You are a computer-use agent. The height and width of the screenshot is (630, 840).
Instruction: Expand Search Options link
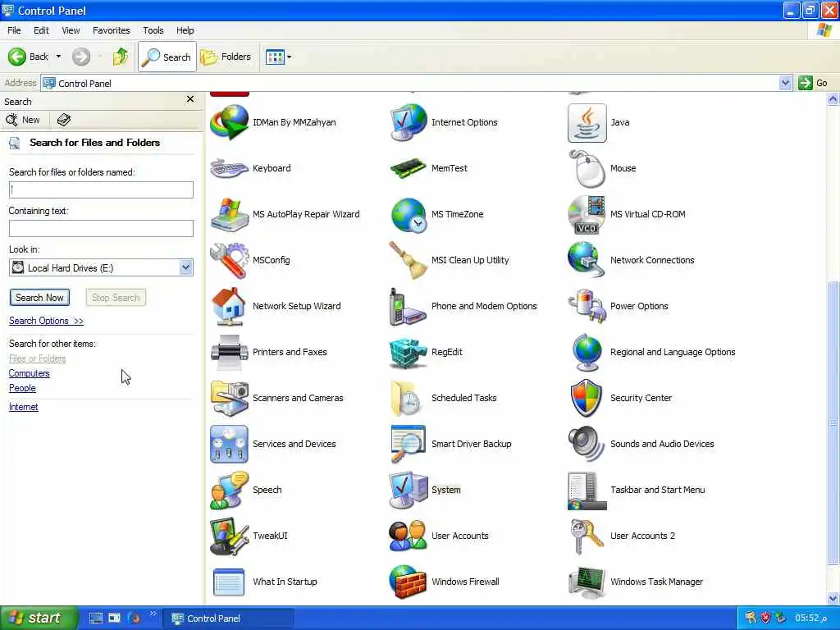[x=46, y=321]
